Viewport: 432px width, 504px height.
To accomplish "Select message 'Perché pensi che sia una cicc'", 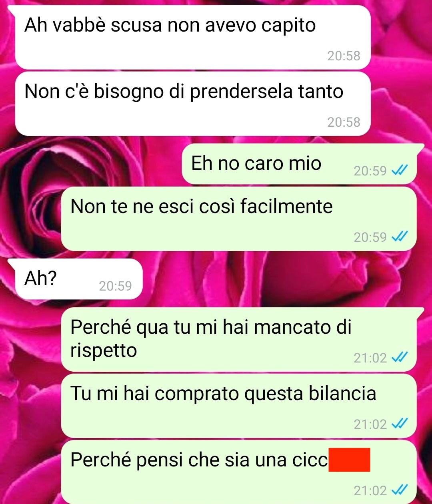I will (x=239, y=472).
